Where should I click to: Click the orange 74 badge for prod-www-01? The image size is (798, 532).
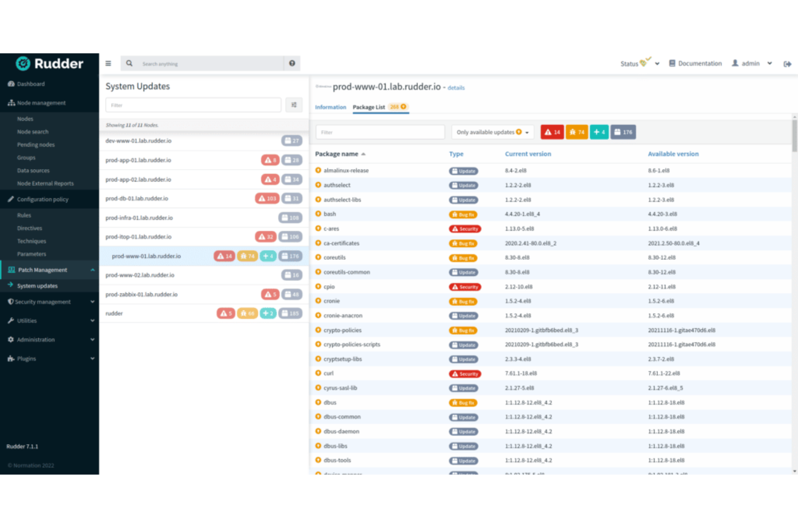pyautogui.click(x=247, y=256)
